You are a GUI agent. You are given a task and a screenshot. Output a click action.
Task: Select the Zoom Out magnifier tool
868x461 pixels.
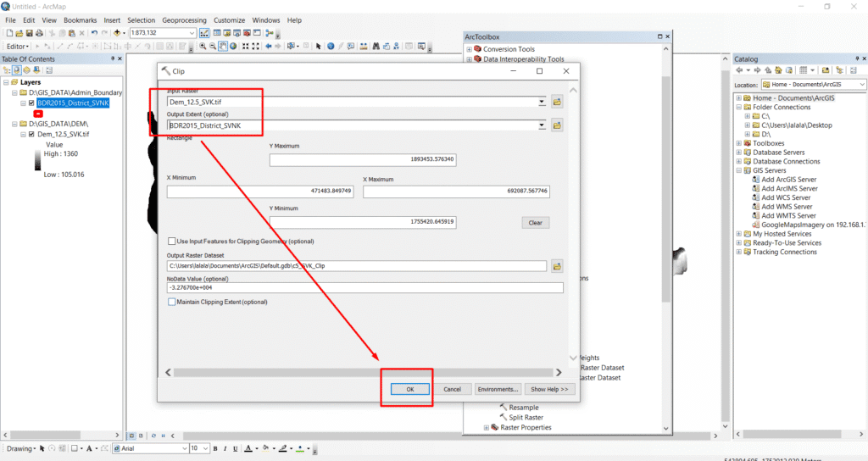(x=213, y=47)
